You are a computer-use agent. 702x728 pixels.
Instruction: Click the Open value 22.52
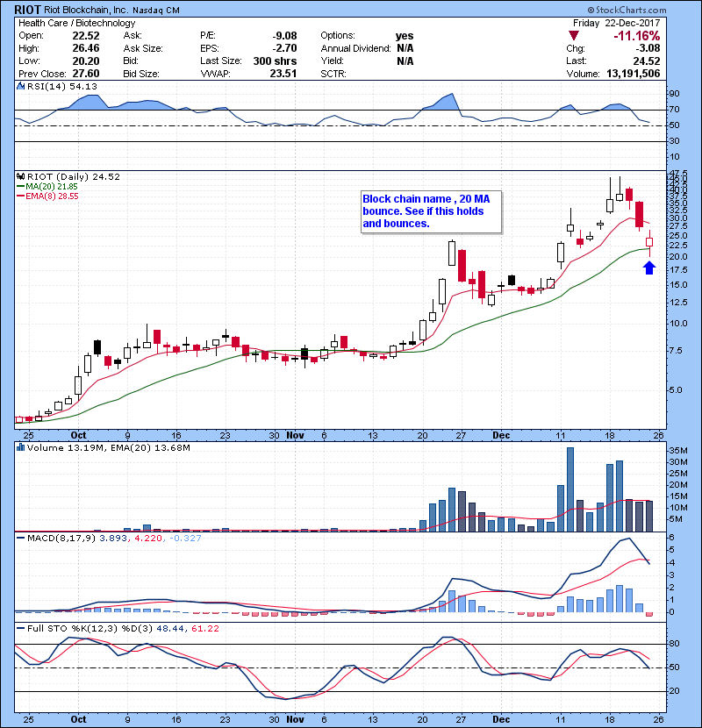click(x=86, y=36)
